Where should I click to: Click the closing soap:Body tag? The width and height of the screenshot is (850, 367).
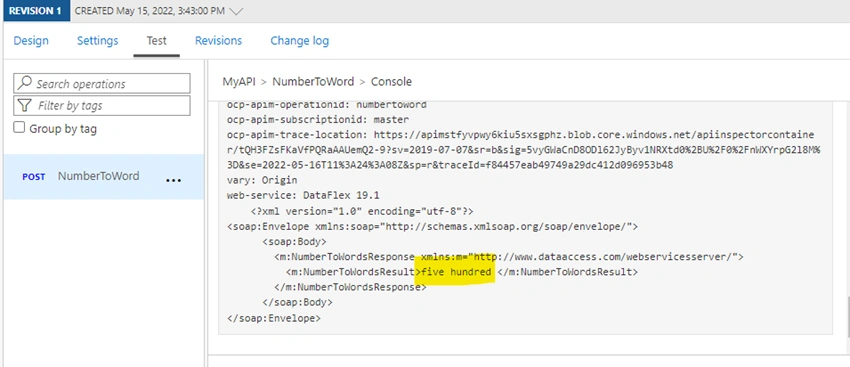297,302
